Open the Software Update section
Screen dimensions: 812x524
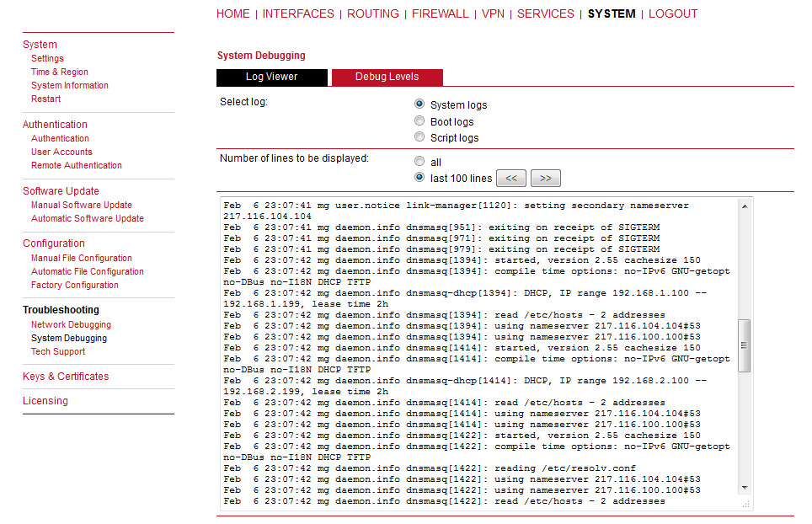(x=61, y=191)
